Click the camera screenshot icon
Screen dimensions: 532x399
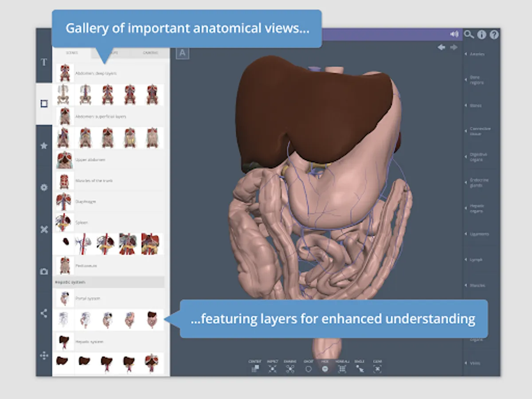pos(44,272)
